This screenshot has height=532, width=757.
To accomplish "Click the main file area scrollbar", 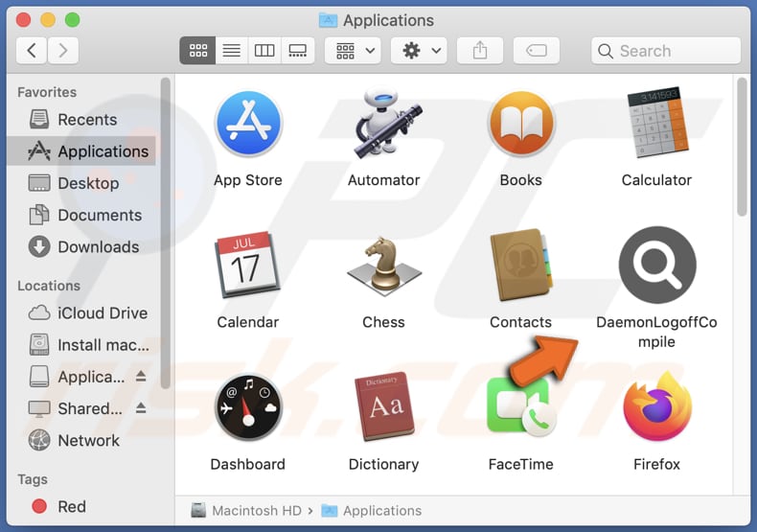I will [742, 147].
